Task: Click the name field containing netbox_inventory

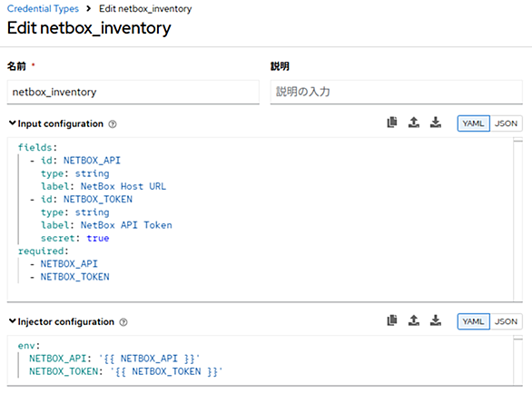Action: click(x=133, y=92)
